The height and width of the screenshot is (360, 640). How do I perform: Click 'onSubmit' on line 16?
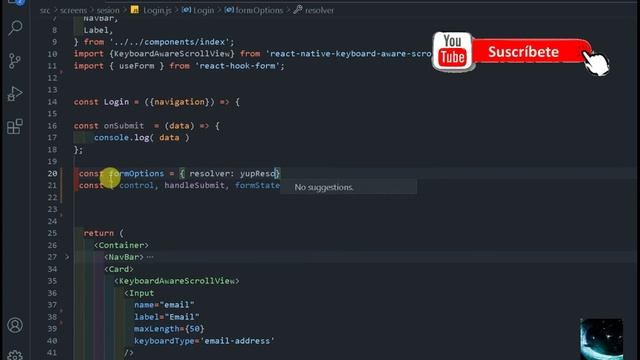124,126
